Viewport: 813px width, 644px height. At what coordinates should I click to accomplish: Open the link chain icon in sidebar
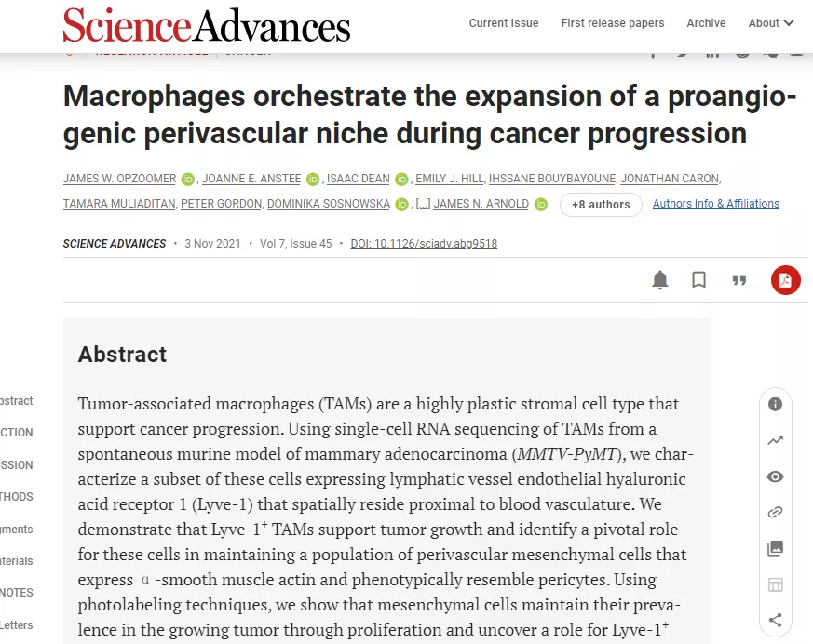[775, 513]
